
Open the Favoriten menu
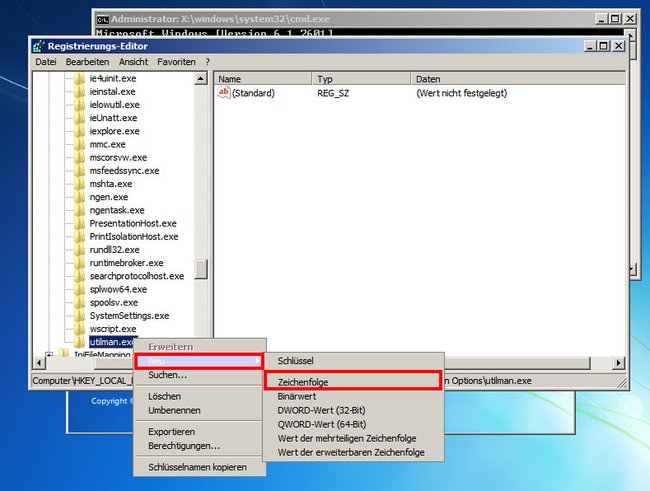[x=176, y=62]
